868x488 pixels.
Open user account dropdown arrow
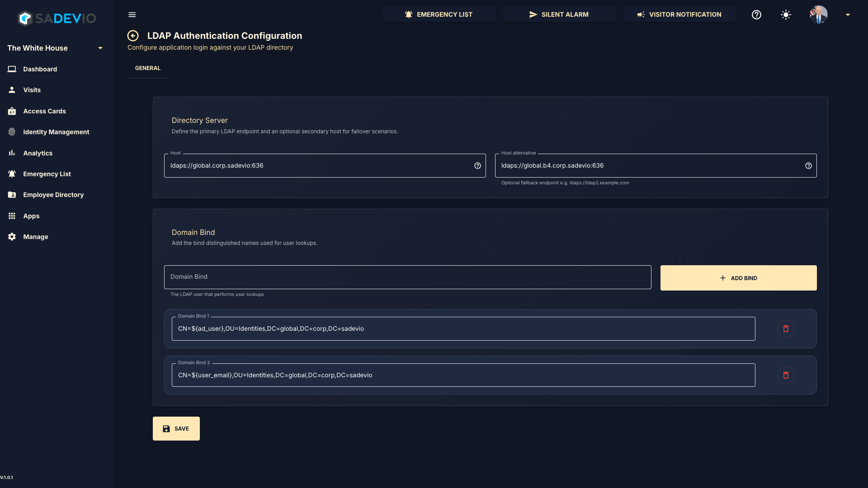coord(848,14)
